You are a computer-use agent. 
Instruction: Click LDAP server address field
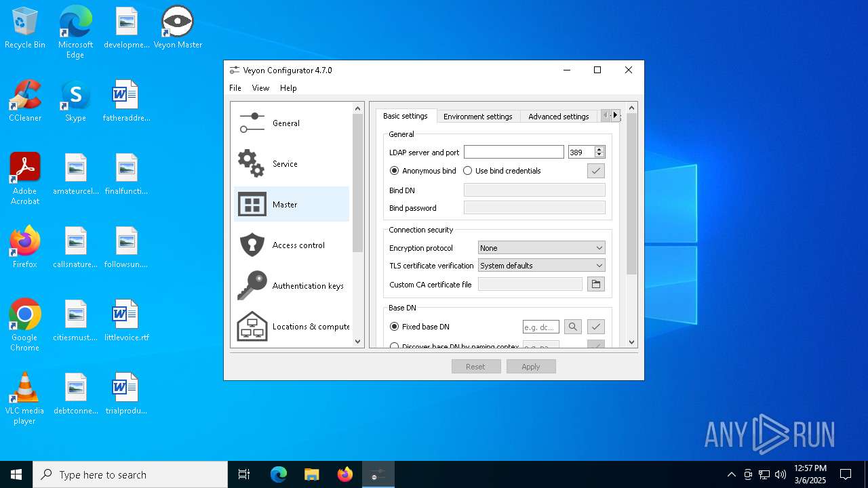tap(514, 152)
